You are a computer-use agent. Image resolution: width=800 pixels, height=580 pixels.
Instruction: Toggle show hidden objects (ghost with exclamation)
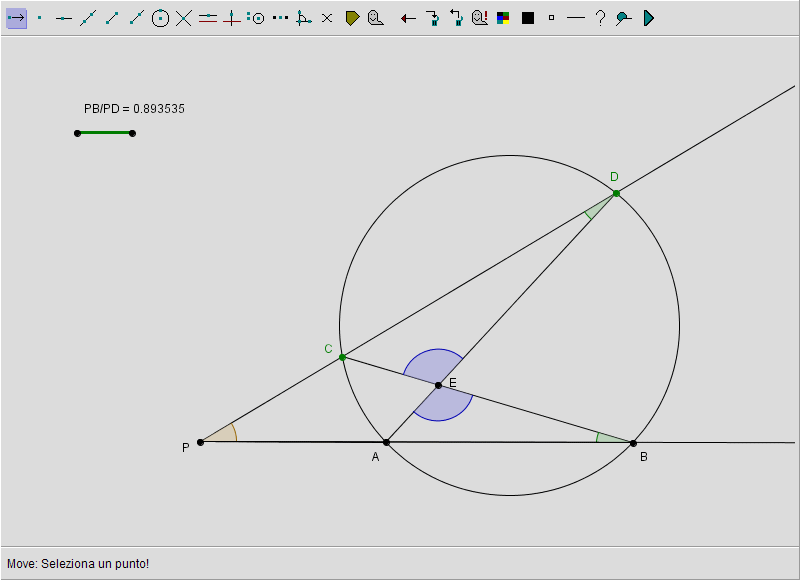click(479, 18)
